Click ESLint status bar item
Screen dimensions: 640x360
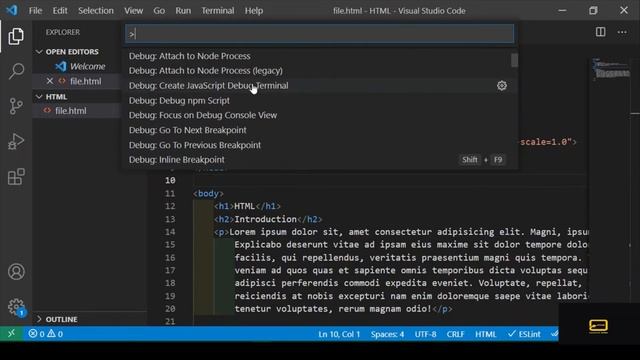point(524,334)
